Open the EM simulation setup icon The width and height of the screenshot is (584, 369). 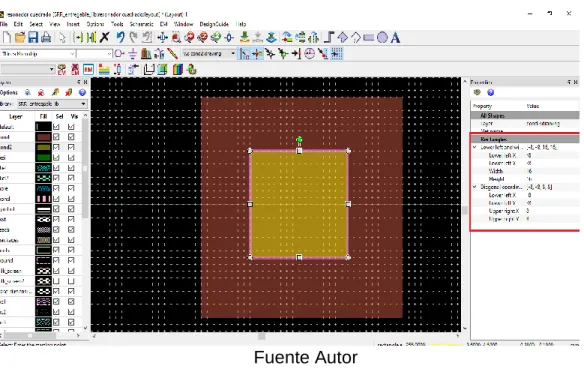tap(88, 70)
